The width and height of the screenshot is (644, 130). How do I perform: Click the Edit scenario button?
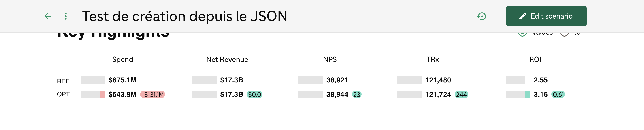546,16
